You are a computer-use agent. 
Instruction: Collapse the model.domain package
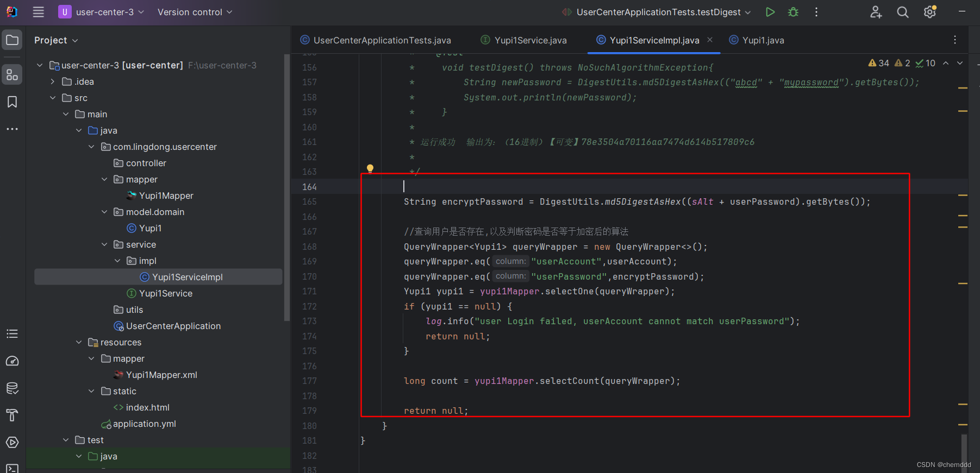[104, 212]
